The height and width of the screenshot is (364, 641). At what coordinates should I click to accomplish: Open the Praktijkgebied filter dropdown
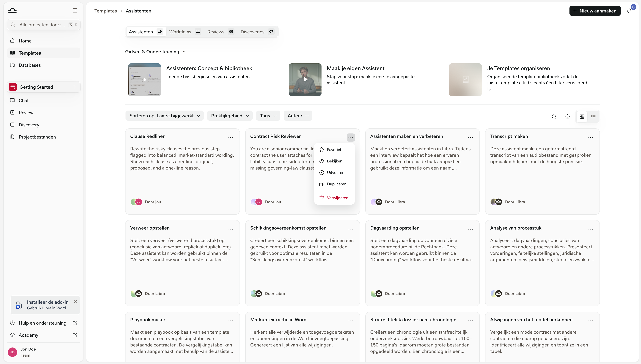[x=230, y=116]
